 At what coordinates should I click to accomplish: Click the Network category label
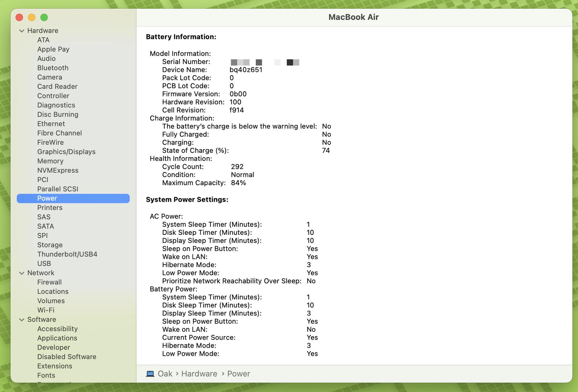tap(41, 273)
